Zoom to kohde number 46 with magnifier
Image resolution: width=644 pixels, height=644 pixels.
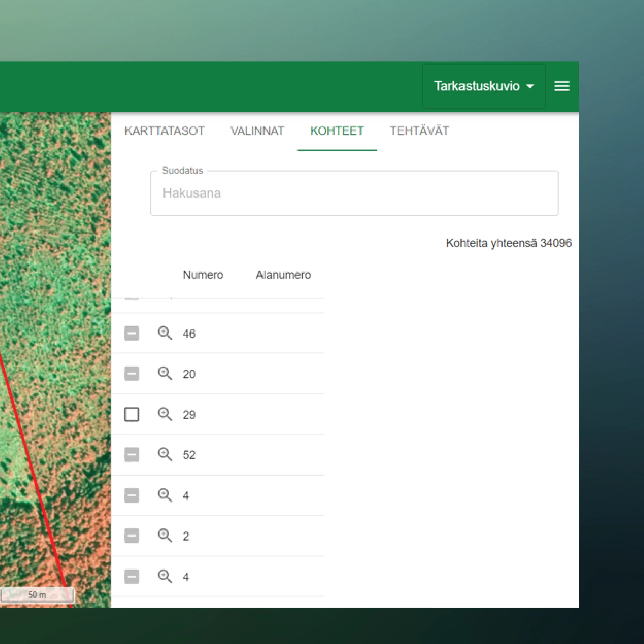coord(165,333)
